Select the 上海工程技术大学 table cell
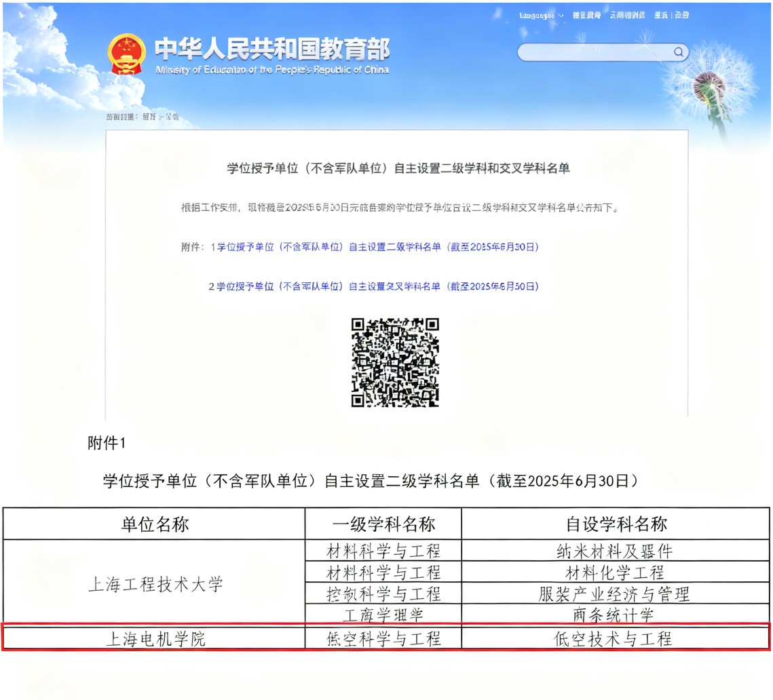This screenshot has width=773, height=700. click(155, 583)
